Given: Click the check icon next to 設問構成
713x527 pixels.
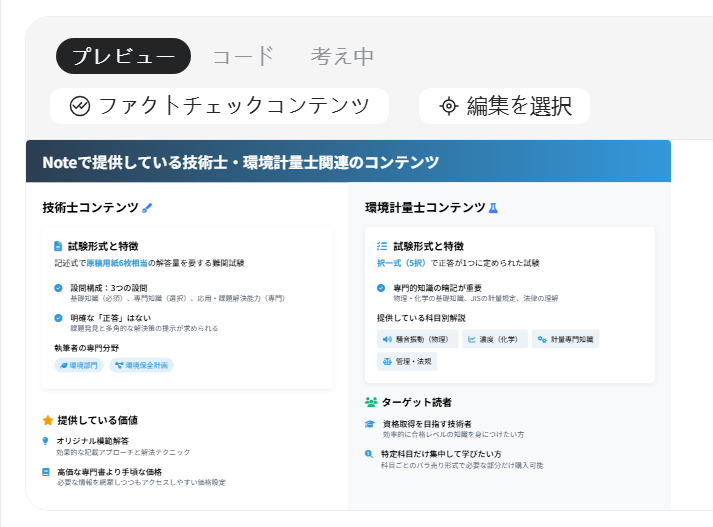Looking at the screenshot, I should (58, 287).
